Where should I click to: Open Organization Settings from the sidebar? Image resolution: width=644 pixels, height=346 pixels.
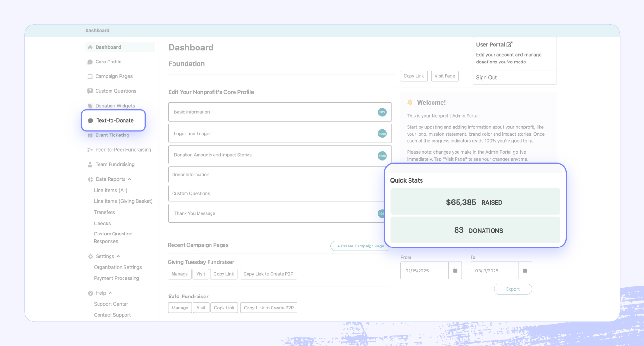tap(118, 267)
